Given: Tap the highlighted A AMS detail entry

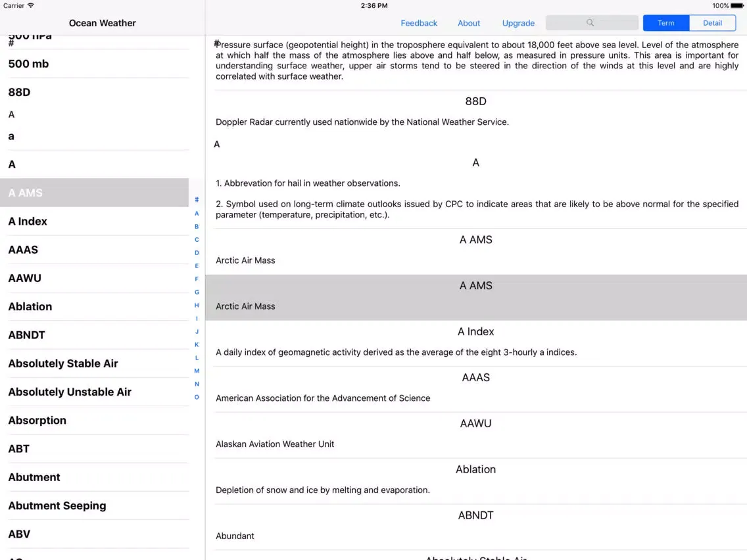Looking at the screenshot, I should click(x=476, y=297).
